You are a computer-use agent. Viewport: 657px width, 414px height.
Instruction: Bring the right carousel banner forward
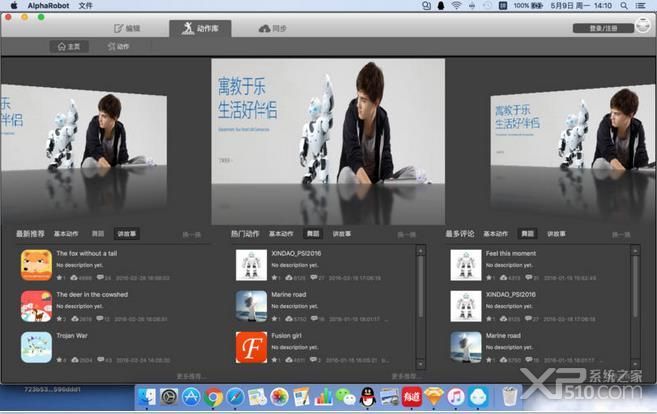tap(572, 127)
